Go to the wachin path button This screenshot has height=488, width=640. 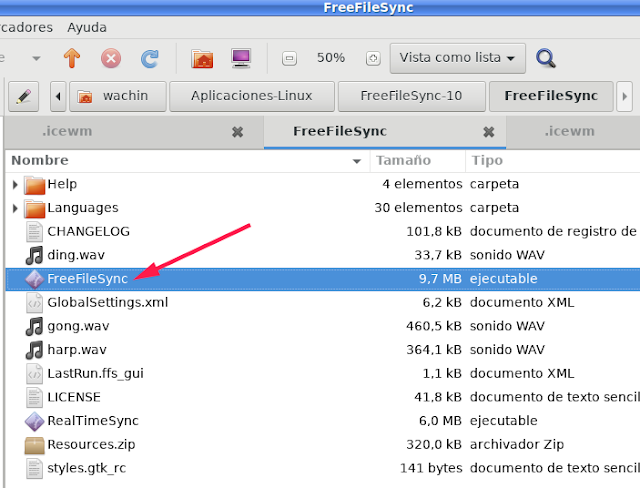tap(118, 96)
